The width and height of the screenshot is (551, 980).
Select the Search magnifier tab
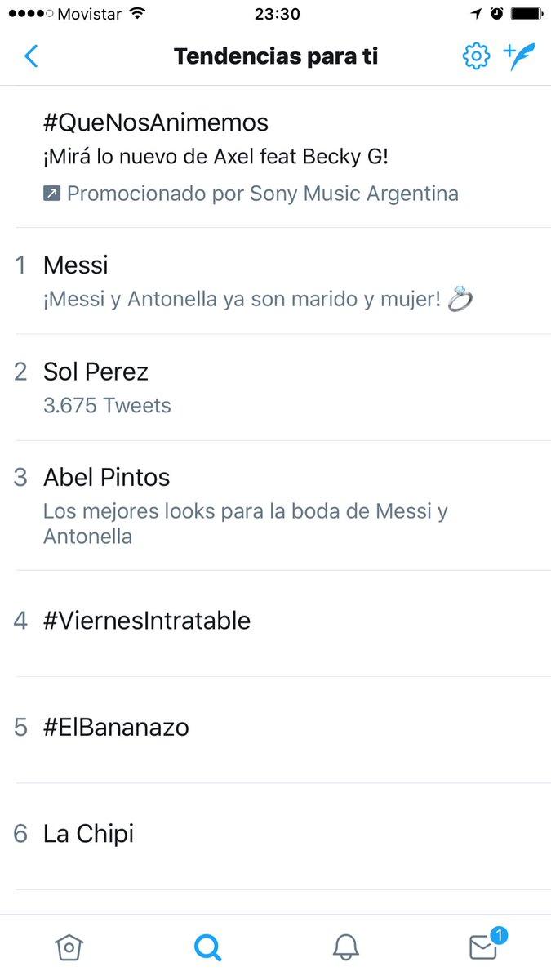pos(207,947)
